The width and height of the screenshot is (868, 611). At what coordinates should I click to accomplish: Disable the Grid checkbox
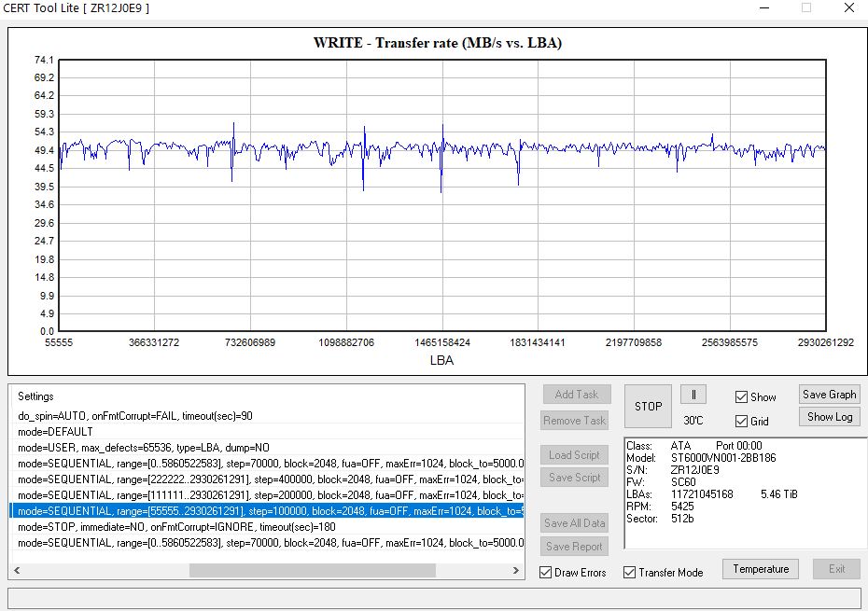[x=741, y=422]
